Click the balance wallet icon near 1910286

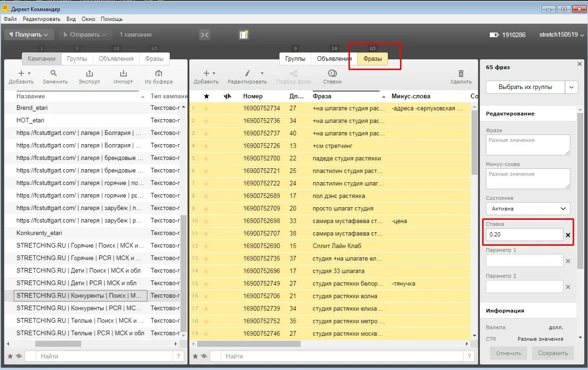[494, 35]
